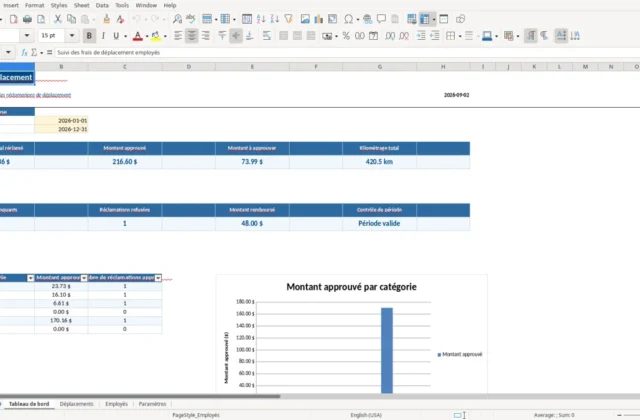640x420 pixels.
Task: Toggle Bold formatting
Action: click(89, 36)
